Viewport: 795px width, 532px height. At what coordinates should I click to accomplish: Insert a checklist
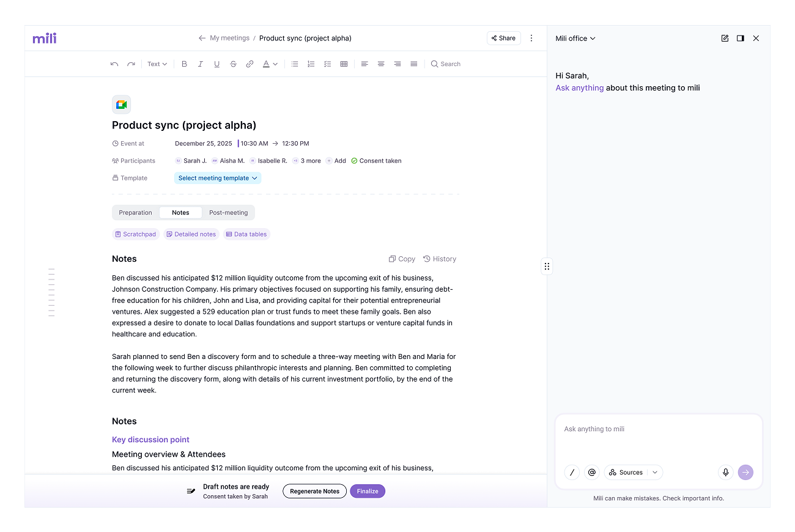[x=327, y=64]
